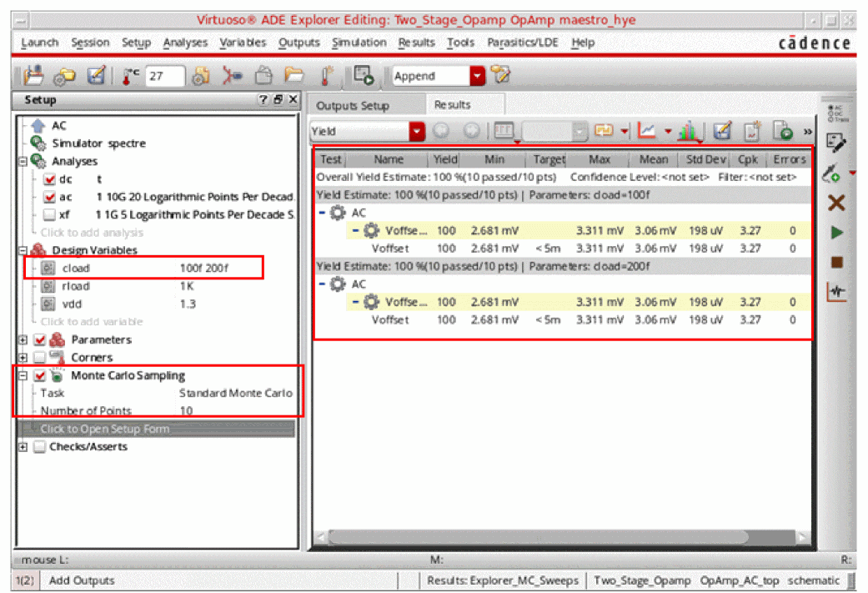Click the document-with-play rerun icon
868x593 pixels.
click(783, 131)
